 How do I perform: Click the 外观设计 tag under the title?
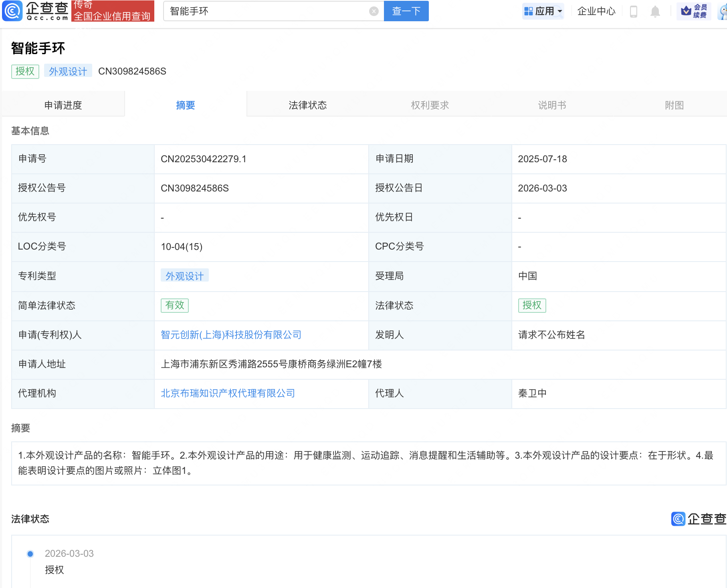click(68, 71)
